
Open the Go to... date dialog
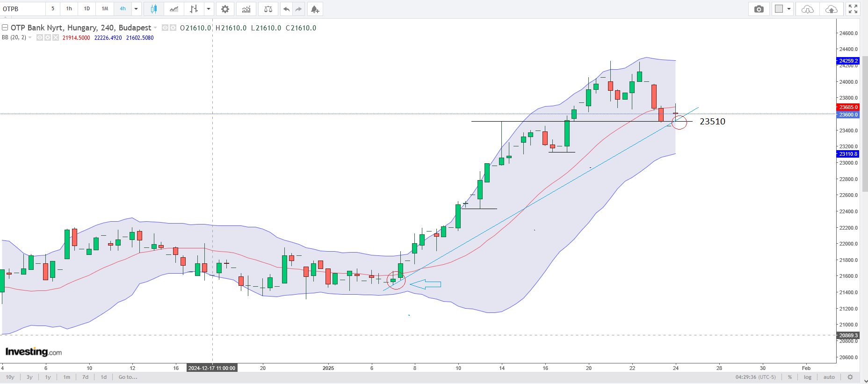point(128,377)
